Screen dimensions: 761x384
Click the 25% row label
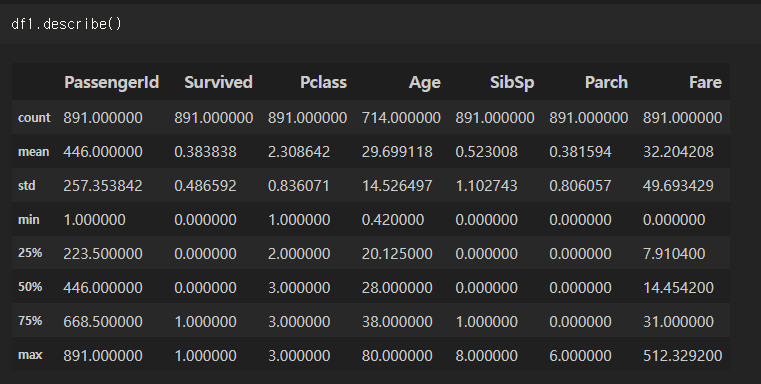coord(30,253)
